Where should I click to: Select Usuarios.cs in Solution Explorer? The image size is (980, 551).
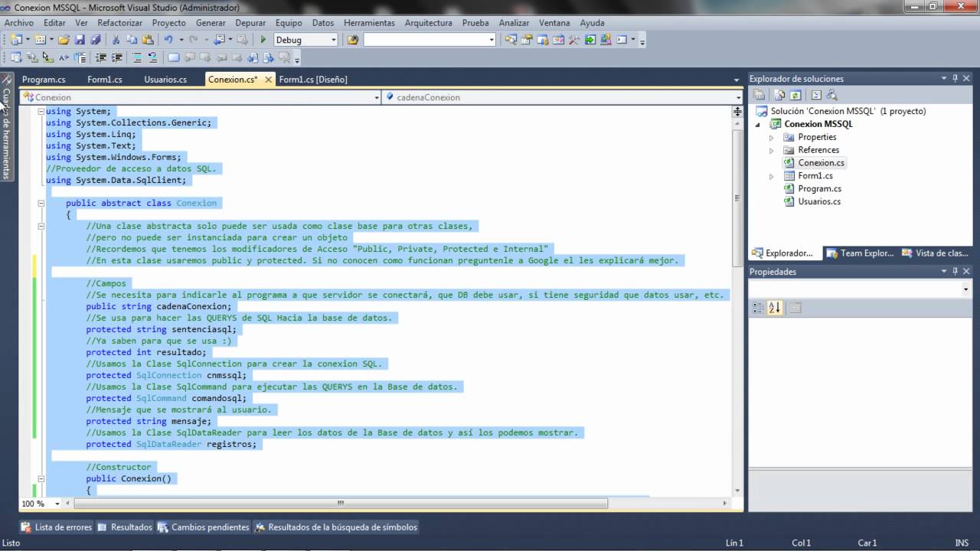[x=819, y=202]
